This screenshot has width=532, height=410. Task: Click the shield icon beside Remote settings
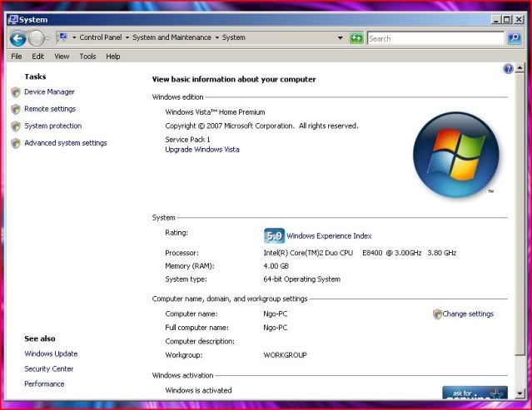coord(16,109)
